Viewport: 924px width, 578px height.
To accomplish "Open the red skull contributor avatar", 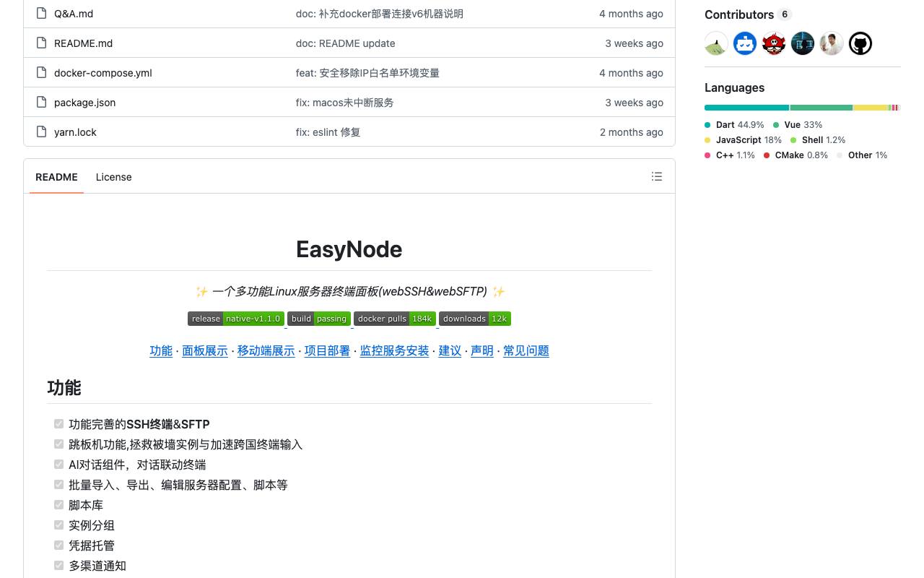I will coord(774,43).
